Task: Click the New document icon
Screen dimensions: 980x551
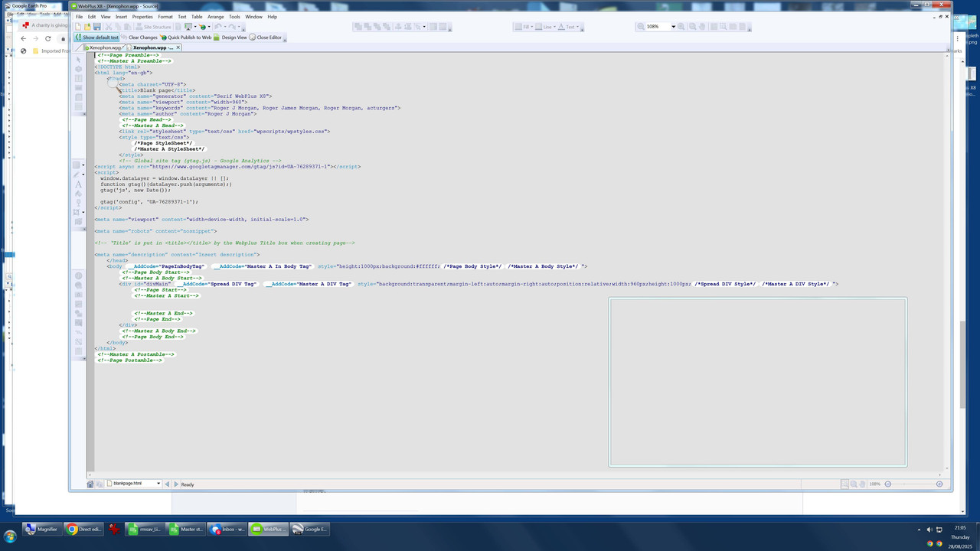Action: 77,27
